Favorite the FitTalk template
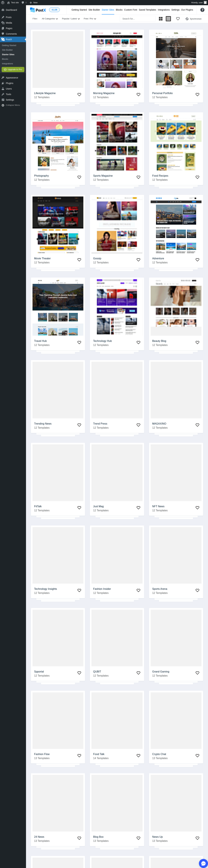Screen dimensions: 208x868 pos(79,508)
